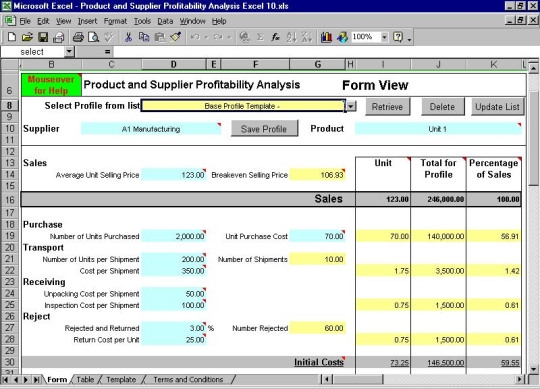Open the Chart Wizard icon
This screenshot has width=540, height=389.
pos(326,37)
